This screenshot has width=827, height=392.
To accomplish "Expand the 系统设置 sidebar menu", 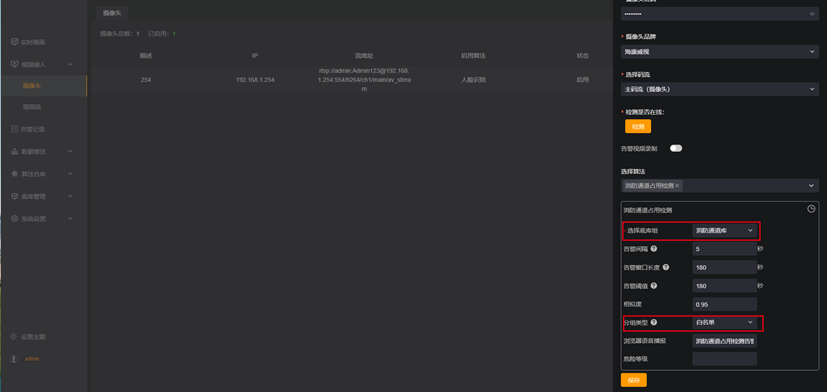I will [x=70, y=218].
